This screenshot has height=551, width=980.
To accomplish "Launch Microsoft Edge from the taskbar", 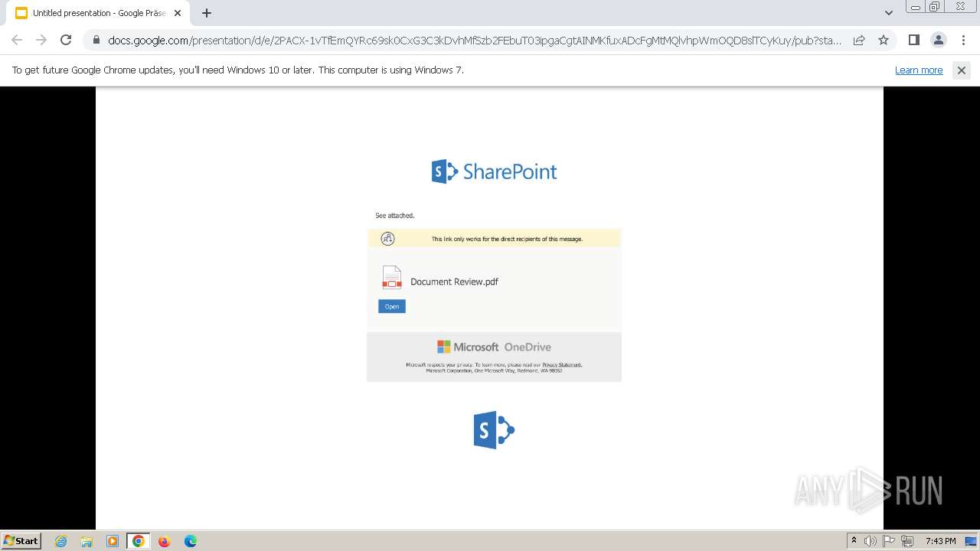I will click(x=190, y=541).
